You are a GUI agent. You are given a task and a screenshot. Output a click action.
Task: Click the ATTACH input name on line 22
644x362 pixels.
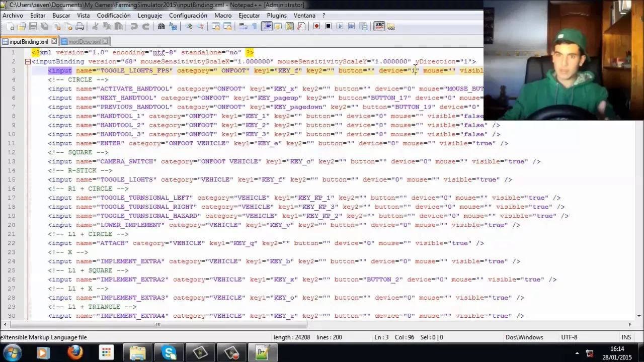tap(112, 243)
